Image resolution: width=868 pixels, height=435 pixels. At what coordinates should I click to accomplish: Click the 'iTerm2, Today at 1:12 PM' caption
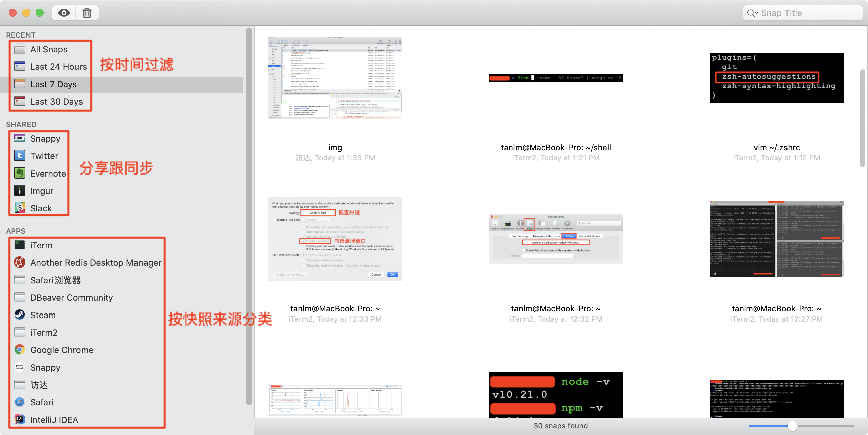[776, 158]
